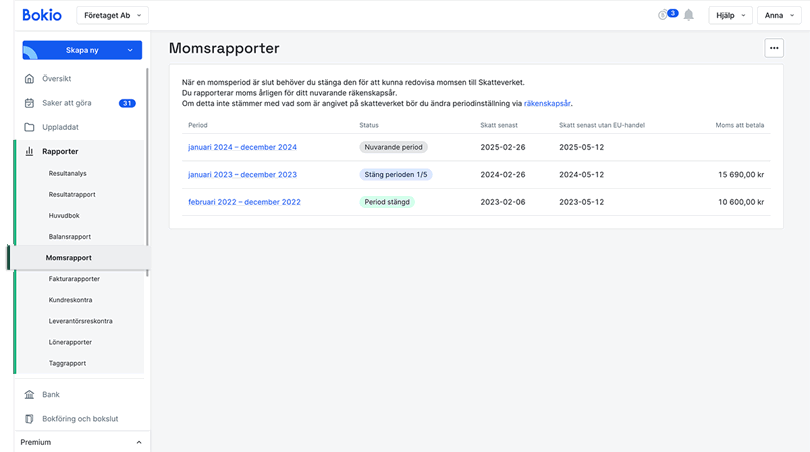Screen dimensions: 810x452
Task: Click the Bokio logo
Action: coord(42,15)
